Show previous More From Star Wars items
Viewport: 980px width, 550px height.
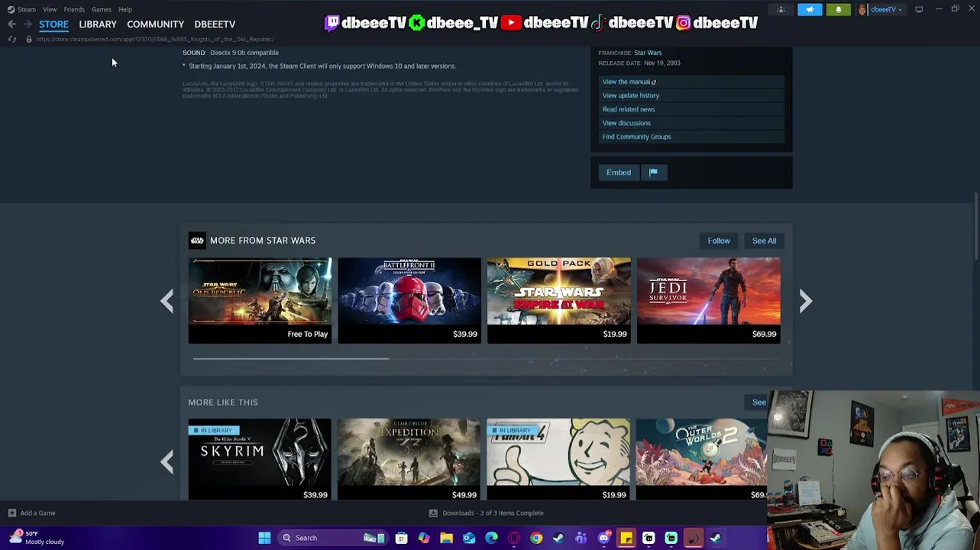(x=167, y=301)
